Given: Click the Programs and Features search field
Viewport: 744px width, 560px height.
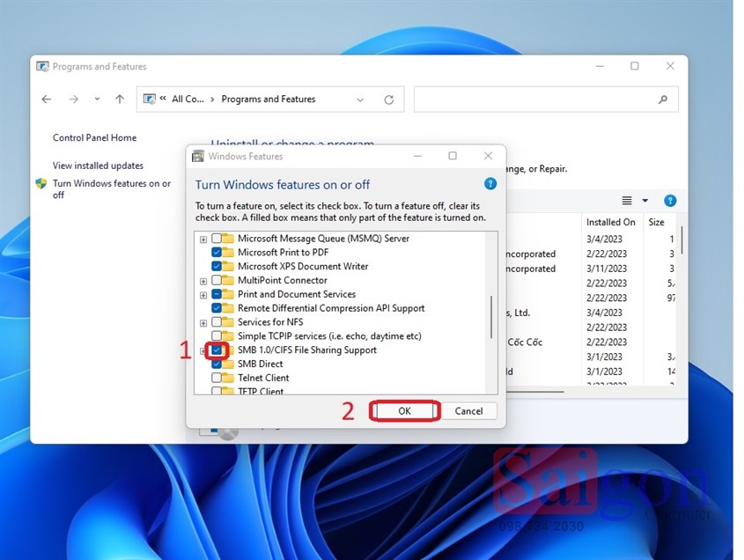Looking at the screenshot, I should click(x=533, y=99).
